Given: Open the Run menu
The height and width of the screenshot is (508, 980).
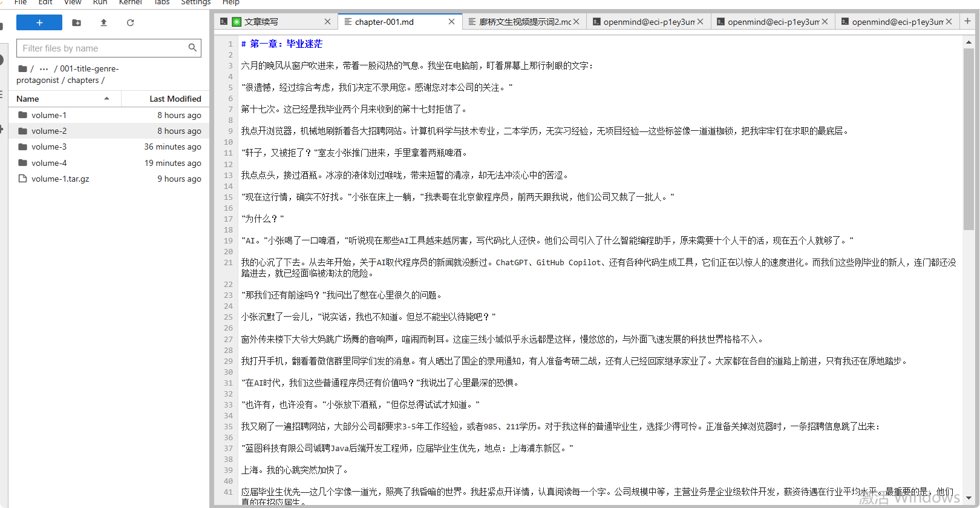Looking at the screenshot, I should click(100, 2).
